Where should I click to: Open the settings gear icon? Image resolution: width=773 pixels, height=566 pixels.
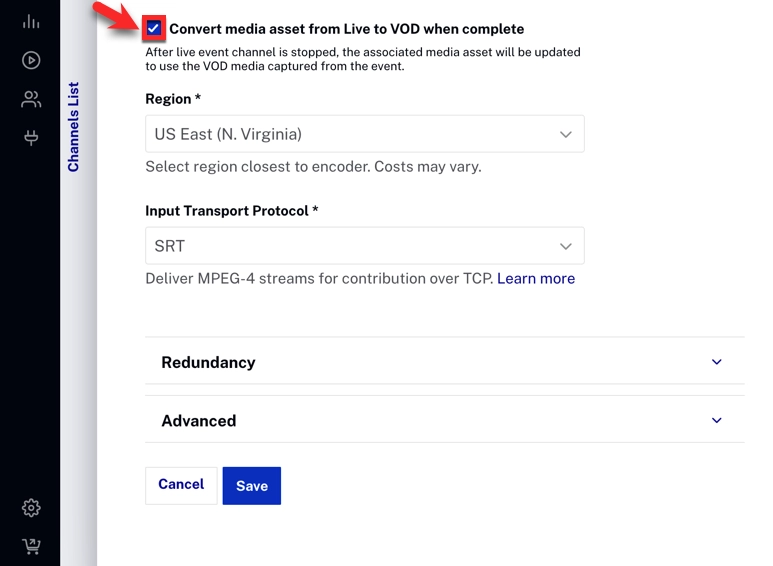tap(31, 508)
